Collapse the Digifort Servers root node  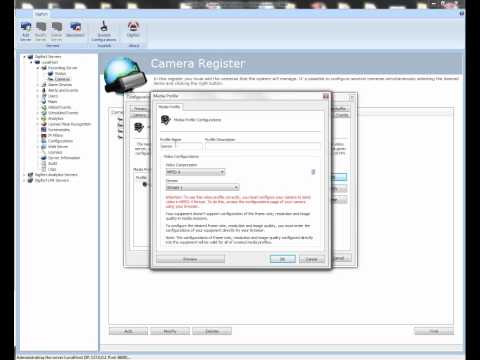coord(25,57)
